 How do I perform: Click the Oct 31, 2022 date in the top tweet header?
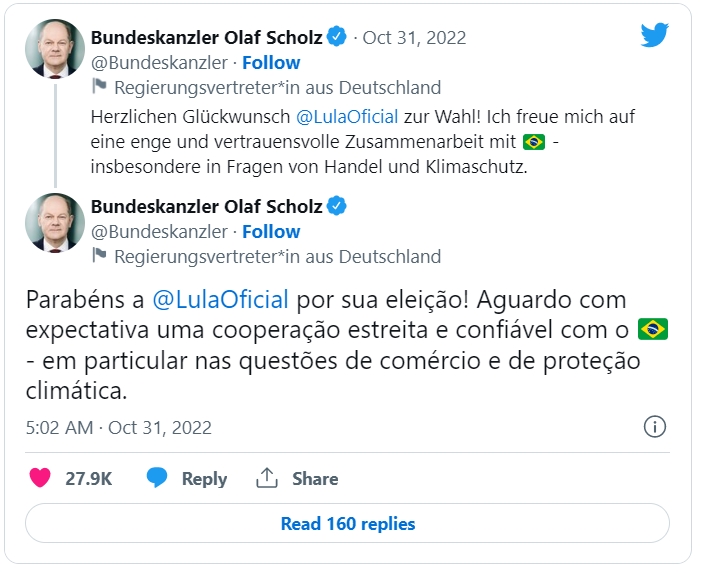click(414, 38)
